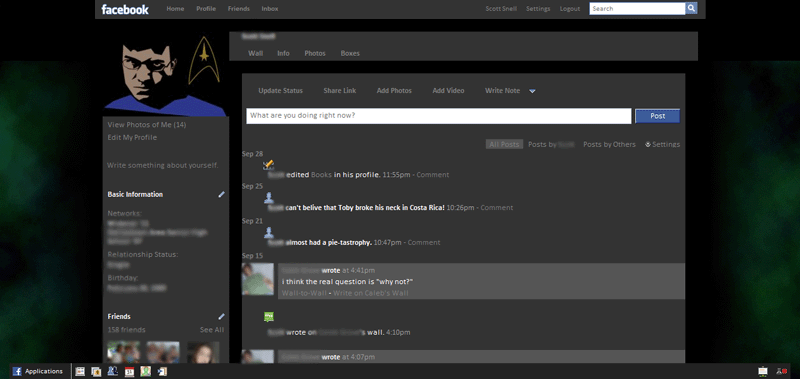Open the Events calendar icon in bottom bar
This screenshot has width=800, height=379.
coord(130,371)
